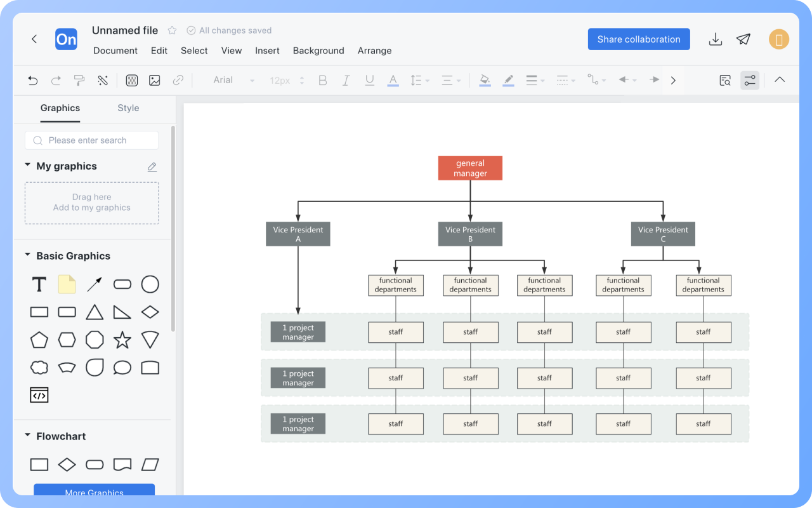Open the Arial font dropdown
Viewport: 812px width, 508px height.
coord(233,80)
